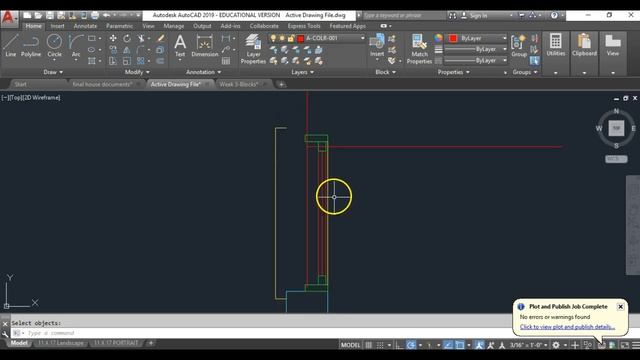Open the Utilities panel
This screenshot has width=640, height=360.
coord(556,45)
